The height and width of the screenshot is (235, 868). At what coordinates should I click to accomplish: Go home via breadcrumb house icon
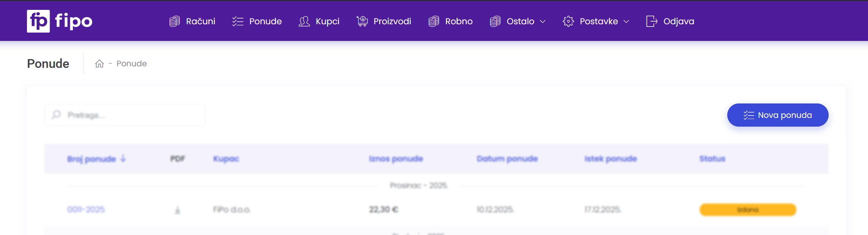pos(99,63)
